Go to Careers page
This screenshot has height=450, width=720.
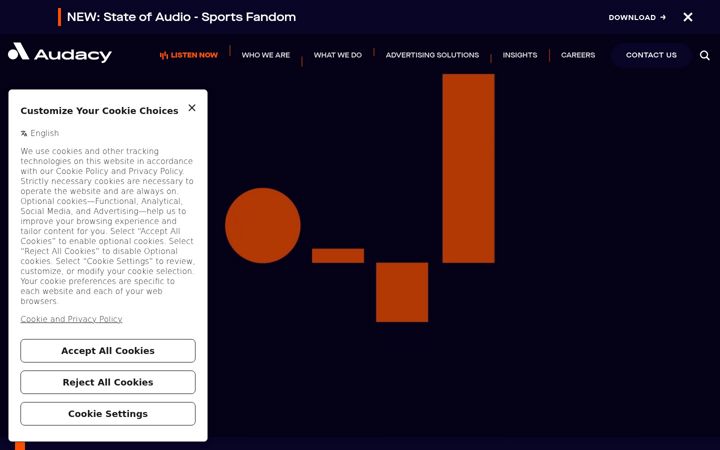578,55
